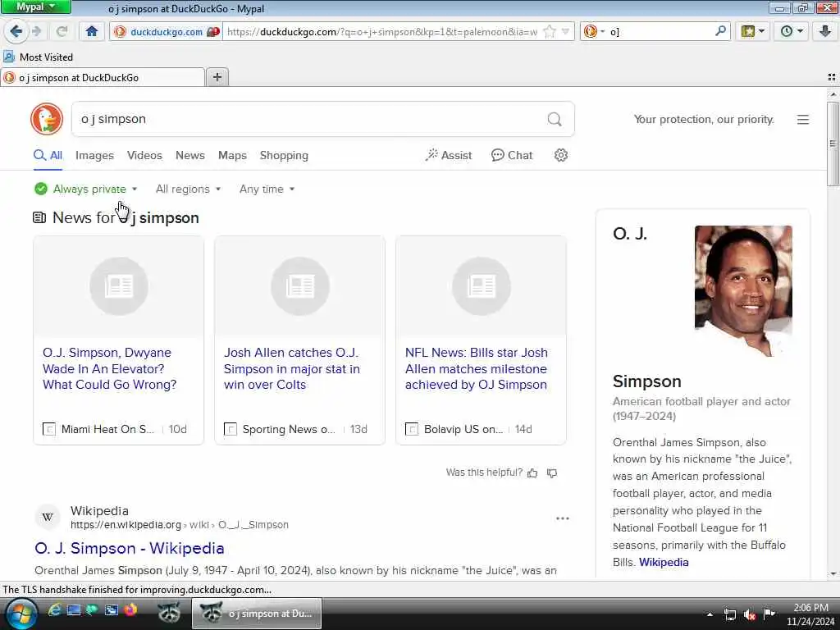Open 'O. J. Simpson - Wikipedia' result link
The image size is (840, 630).
129,548
